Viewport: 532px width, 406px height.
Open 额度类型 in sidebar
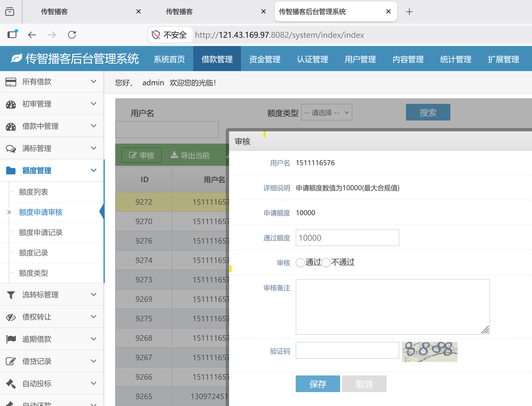(34, 273)
